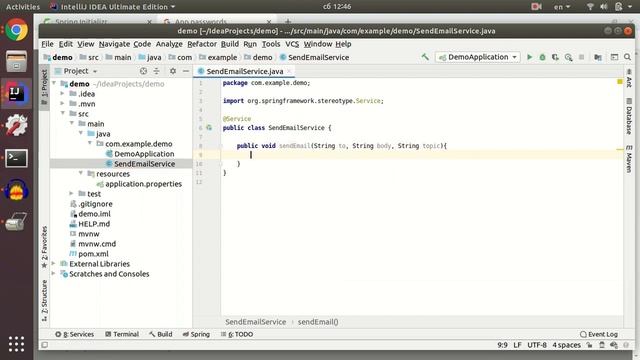
Task: Click tool window toggle icon in status bar
Action: click(45, 345)
